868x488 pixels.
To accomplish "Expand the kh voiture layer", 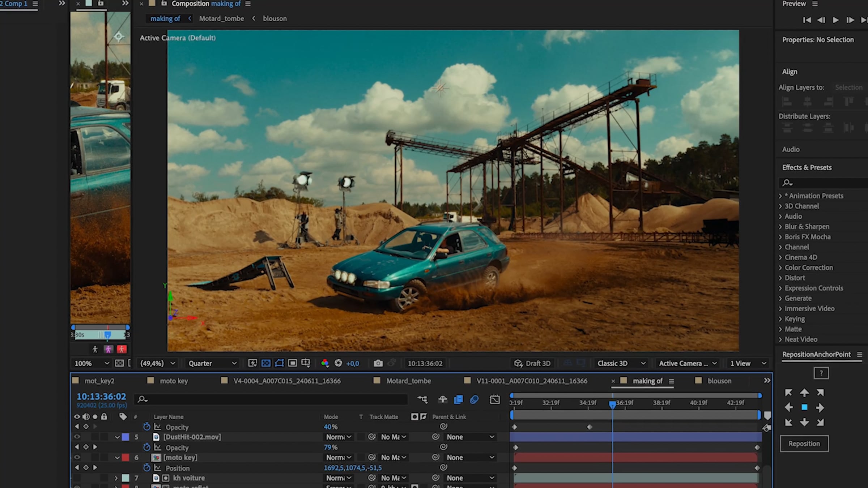I will [x=116, y=478].
